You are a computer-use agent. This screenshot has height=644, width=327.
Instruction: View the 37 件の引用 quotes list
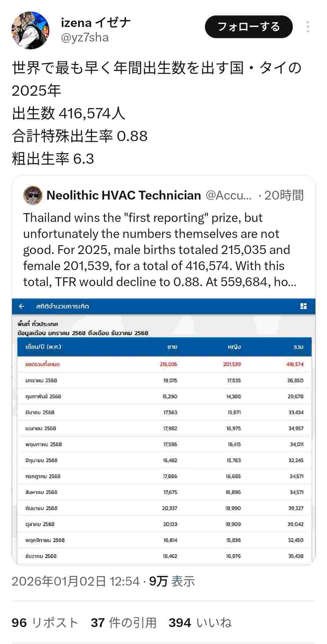coord(124,623)
